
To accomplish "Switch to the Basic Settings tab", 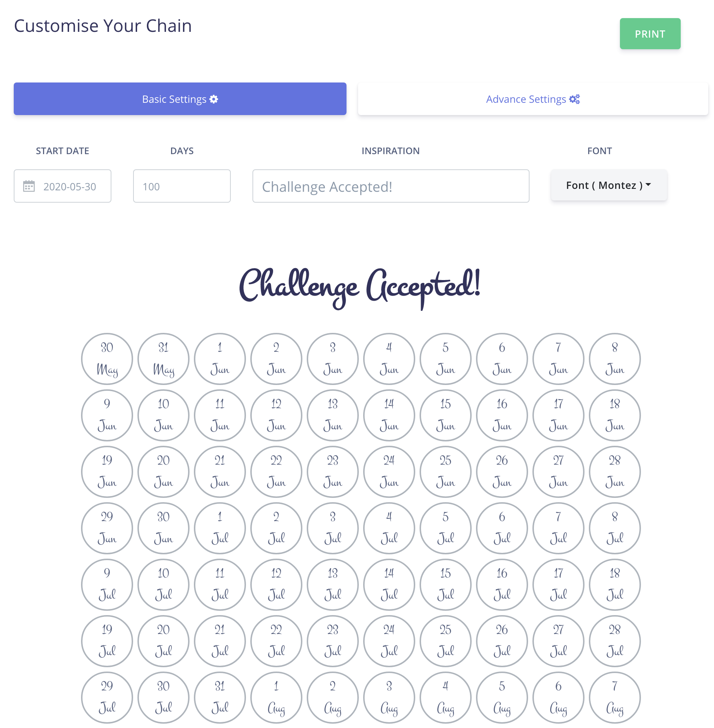I will point(180,99).
